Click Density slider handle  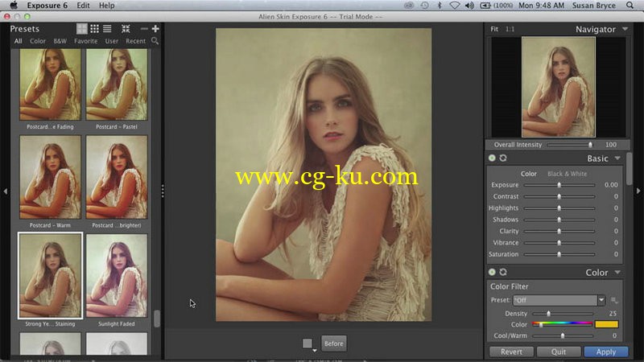[548, 314]
